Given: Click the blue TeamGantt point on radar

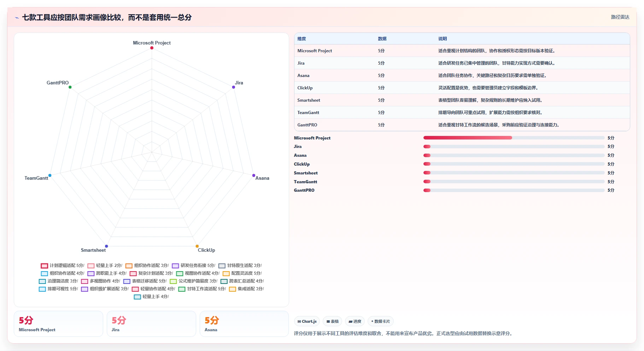Looking at the screenshot, I should click(50, 175).
